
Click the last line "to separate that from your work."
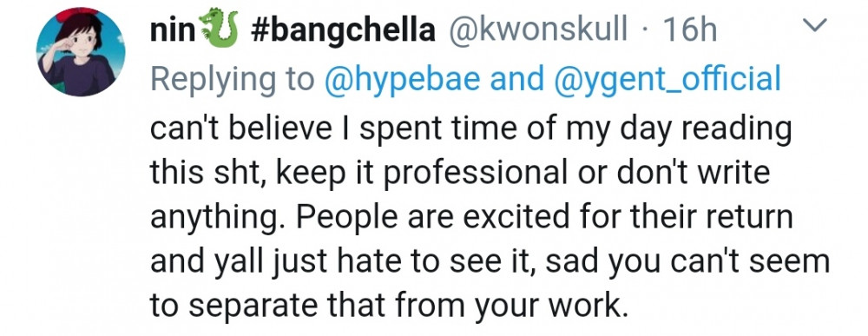tap(390, 304)
